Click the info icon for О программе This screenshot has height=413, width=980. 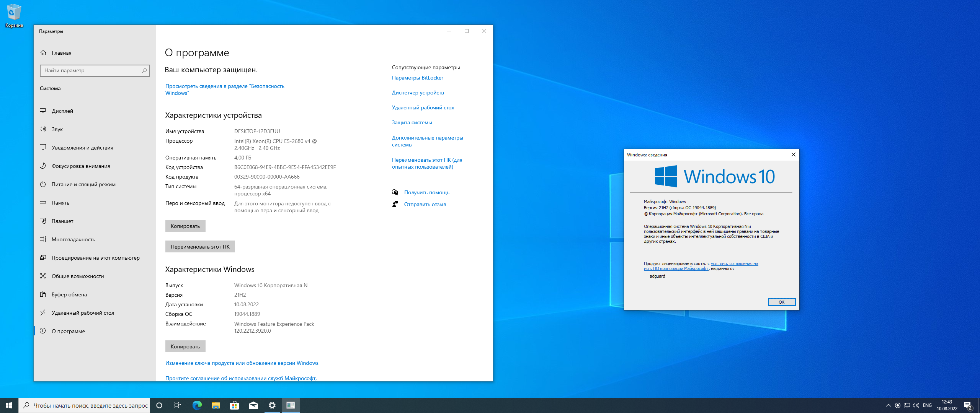pyautogui.click(x=43, y=331)
